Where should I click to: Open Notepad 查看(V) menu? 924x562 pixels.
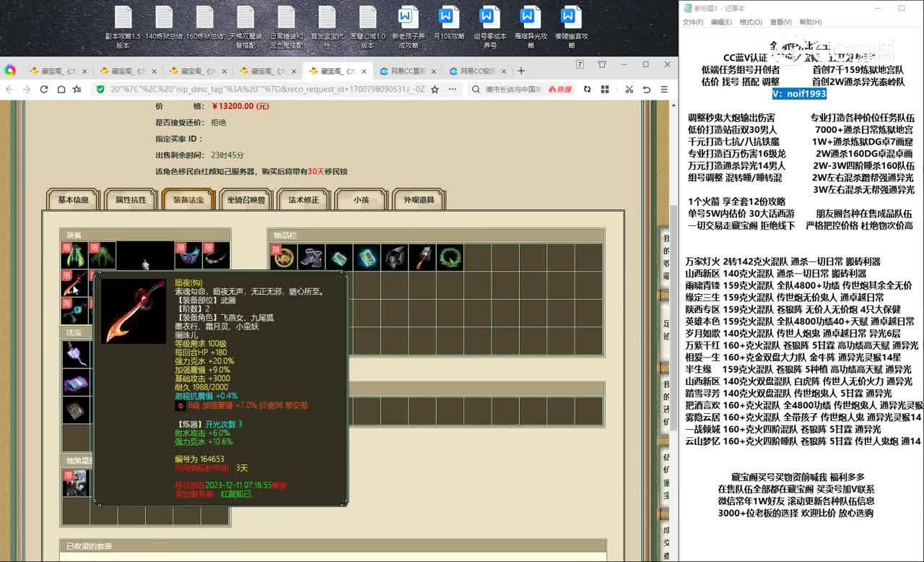pyautogui.click(x=780, y=22)
